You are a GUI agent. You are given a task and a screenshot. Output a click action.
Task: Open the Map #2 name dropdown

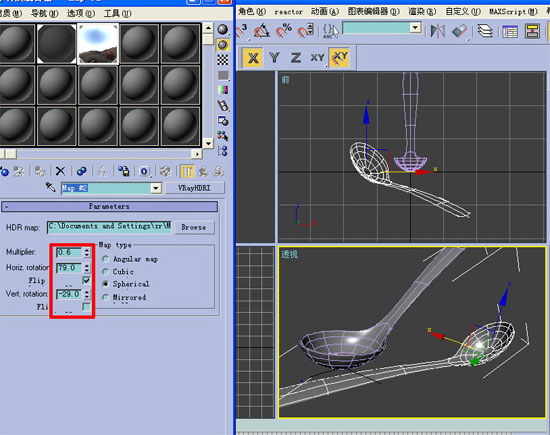156,188
